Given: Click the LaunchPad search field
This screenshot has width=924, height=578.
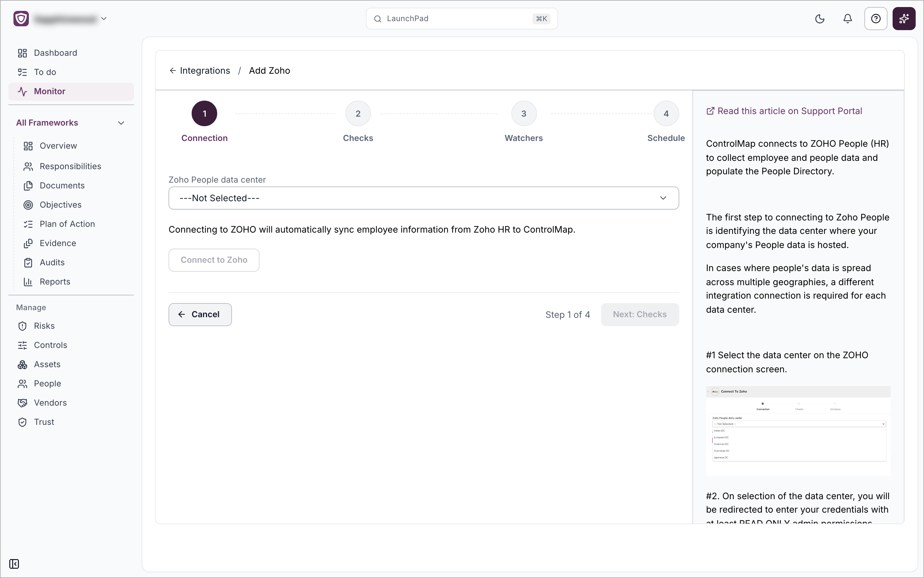Looking at the screenshot, I should click(461, 19).
